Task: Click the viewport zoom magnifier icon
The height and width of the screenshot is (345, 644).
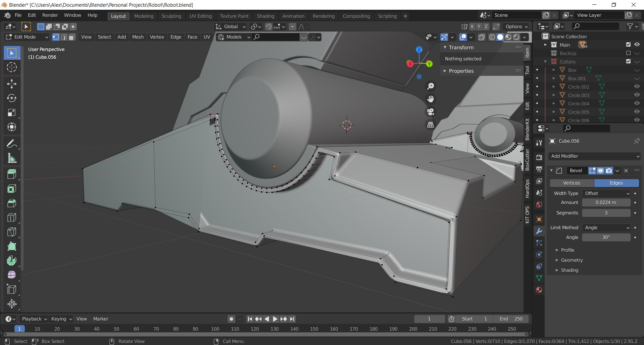Action: pyautogui.click(x=431, y=86)
